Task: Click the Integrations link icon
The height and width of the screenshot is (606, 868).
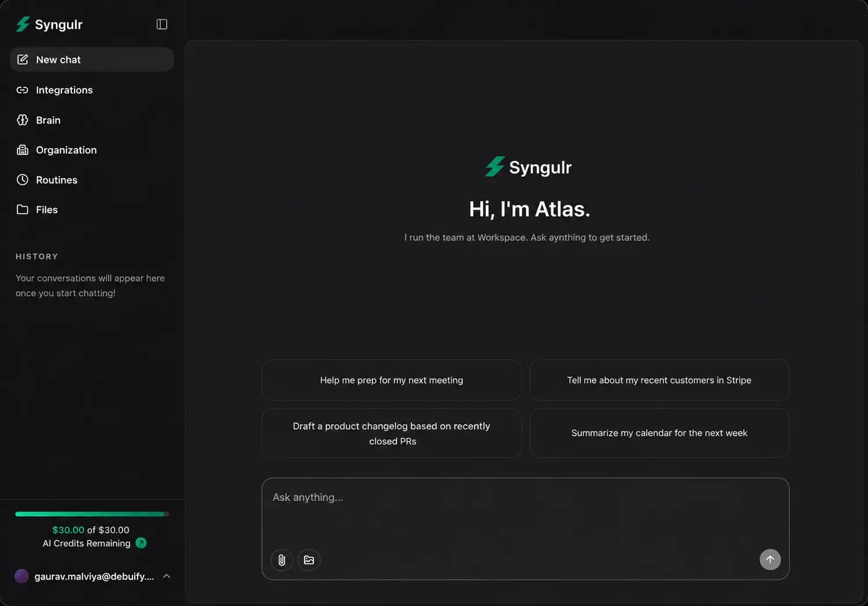Action: [23, 90]
